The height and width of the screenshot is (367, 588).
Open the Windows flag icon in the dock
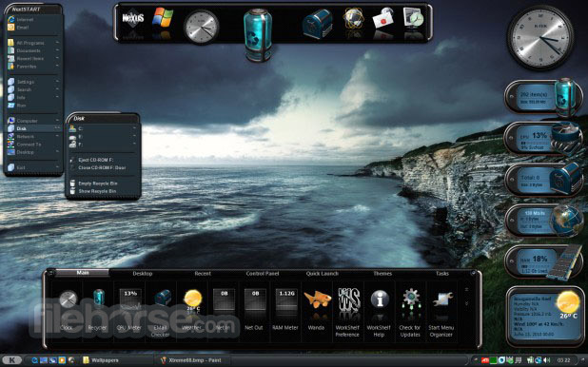pyautogui.click(x=163, y=18)
